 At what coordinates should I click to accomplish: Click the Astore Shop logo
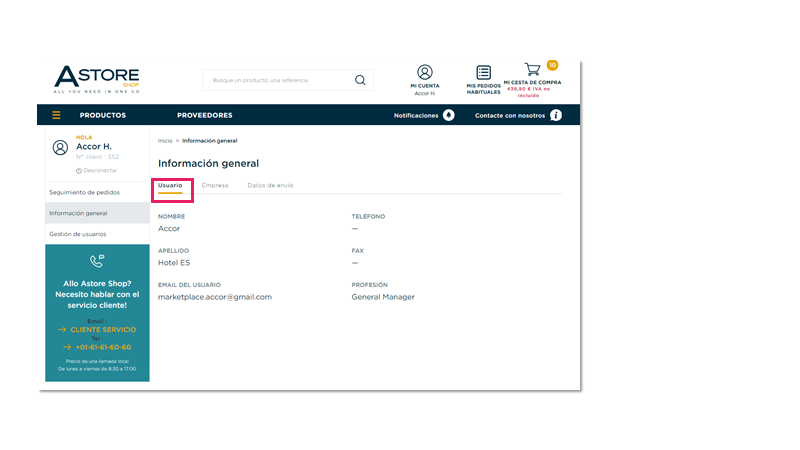click(97, 79)
